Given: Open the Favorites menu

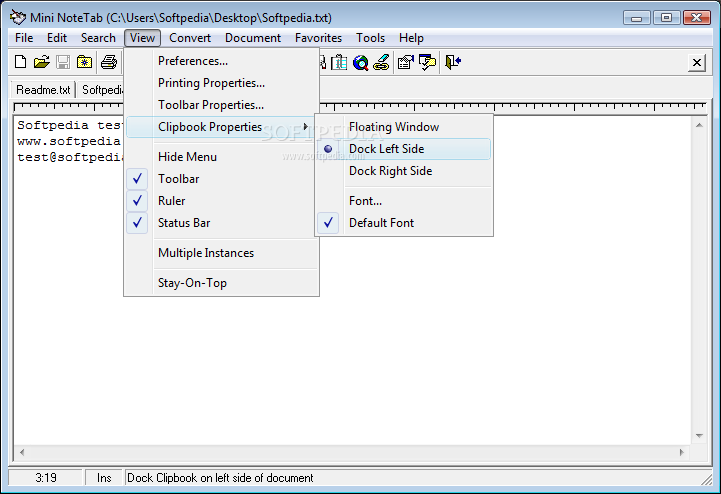Looking at the screenshot, I should (x=318, y=38).
